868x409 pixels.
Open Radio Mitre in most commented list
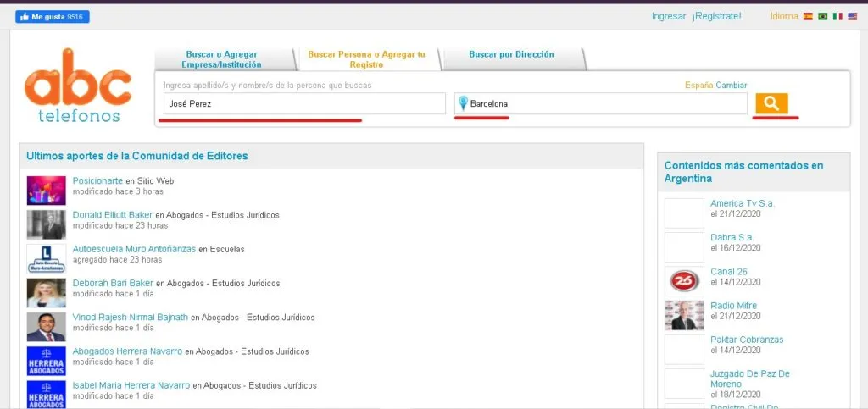click(733, 306)
